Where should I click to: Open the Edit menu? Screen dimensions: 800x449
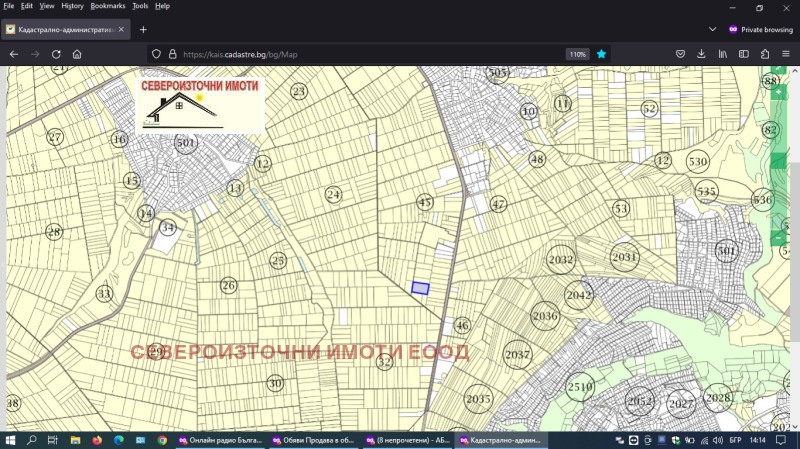click(x=27, y=6)
